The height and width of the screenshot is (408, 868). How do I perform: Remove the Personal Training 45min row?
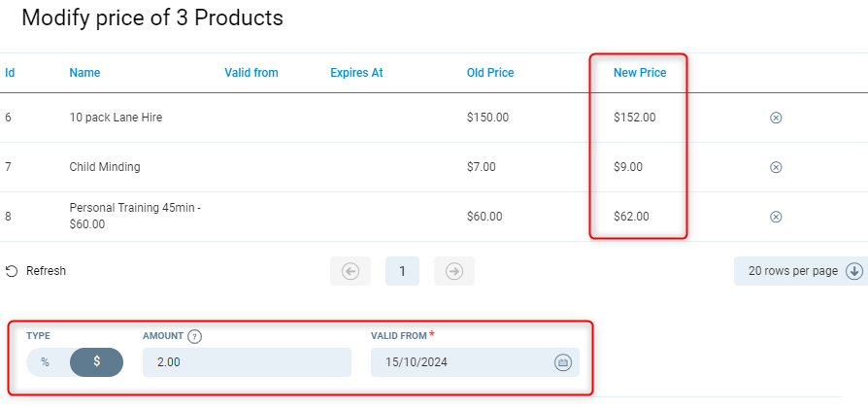pyautogui.click(x=776, y=217)
